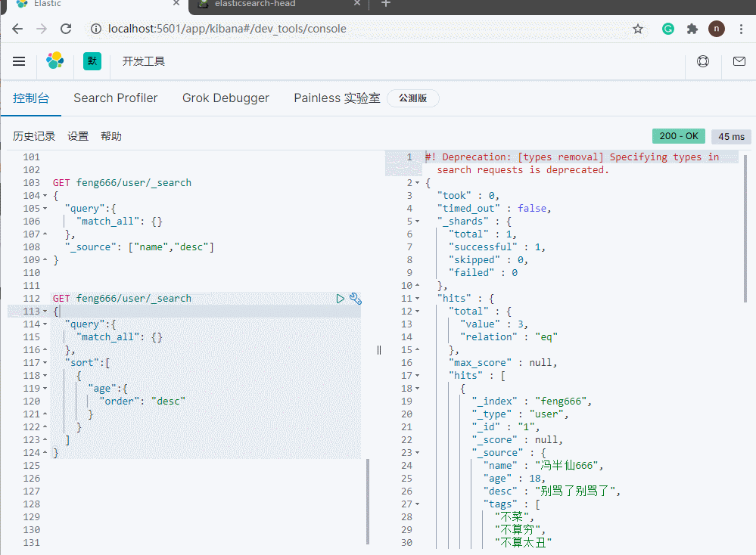Click the 45 ms response time badge
Screen dimensions: 756x555
pos(732,137)
